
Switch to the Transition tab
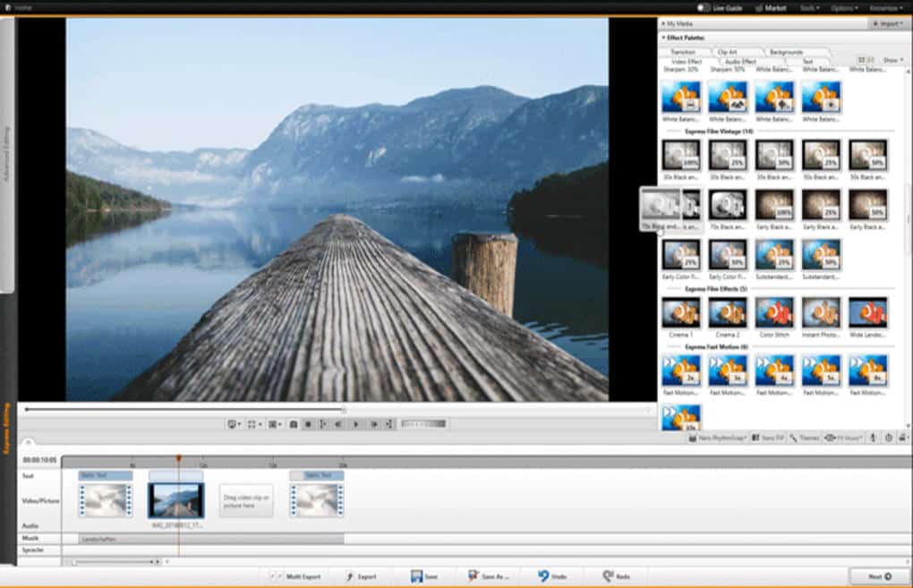[682, 52]
